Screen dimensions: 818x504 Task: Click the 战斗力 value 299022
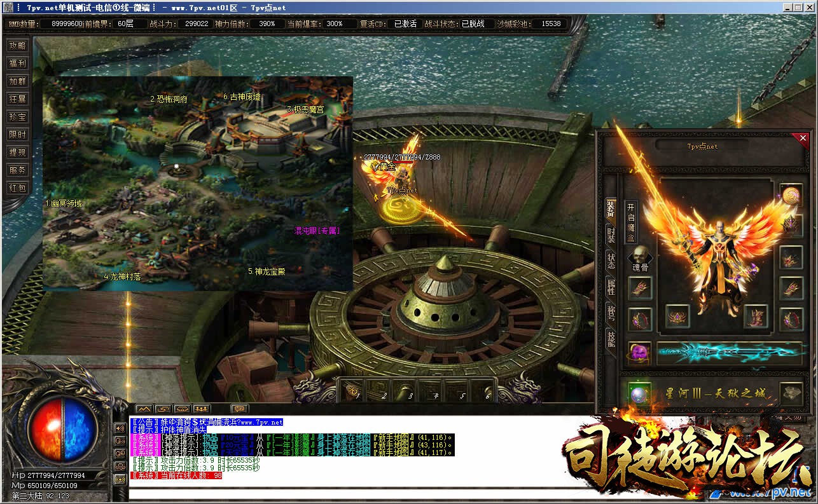click(x=196, y=24)
